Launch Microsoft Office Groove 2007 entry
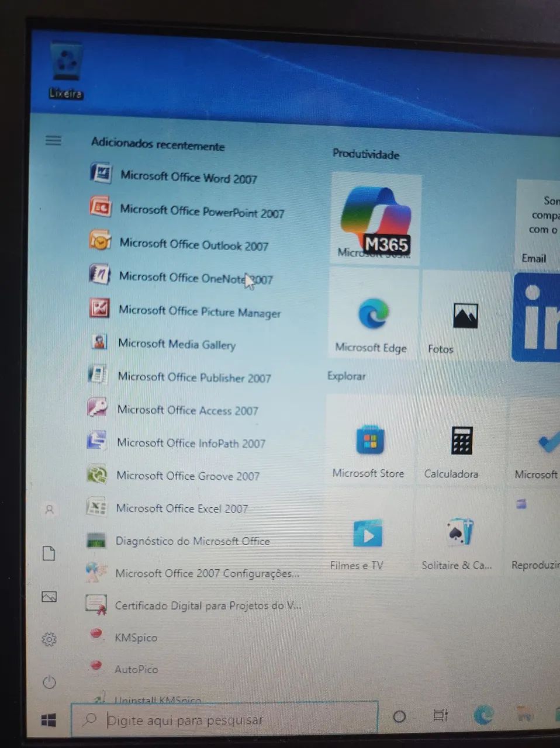 click(188, 476)
